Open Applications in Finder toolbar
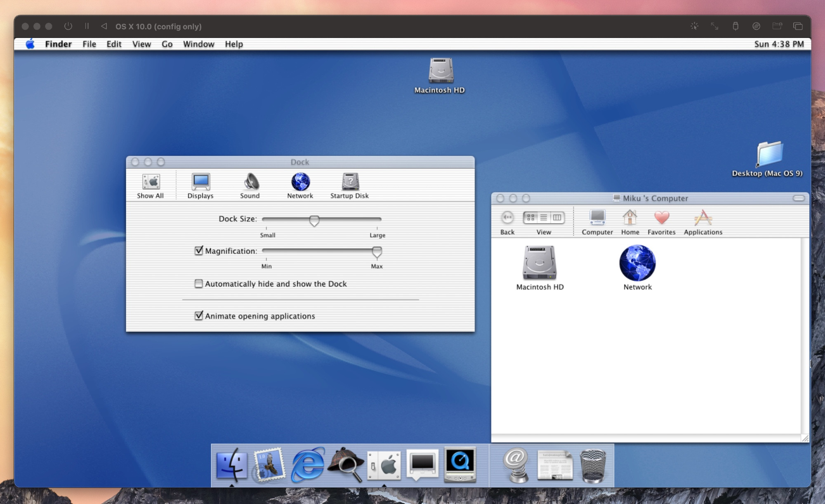 (x=703, y=222)
